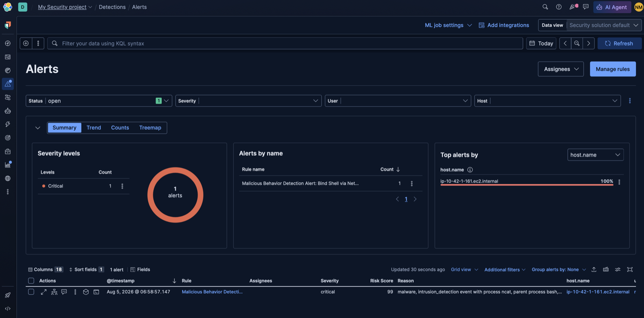
Task: Open the Status open filter dropdown
Action: [x=99, y=101]
